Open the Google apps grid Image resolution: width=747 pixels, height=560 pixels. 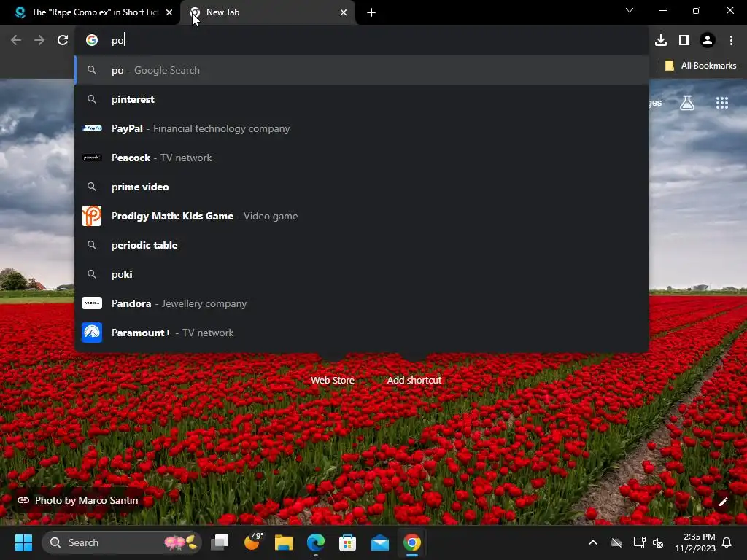pos(722,102)
